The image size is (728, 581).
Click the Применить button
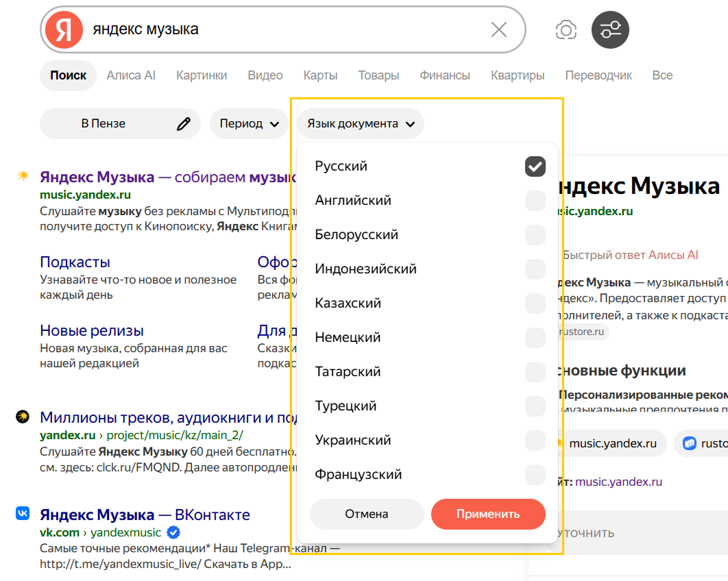pyautogui.click(x=488, y=514)
